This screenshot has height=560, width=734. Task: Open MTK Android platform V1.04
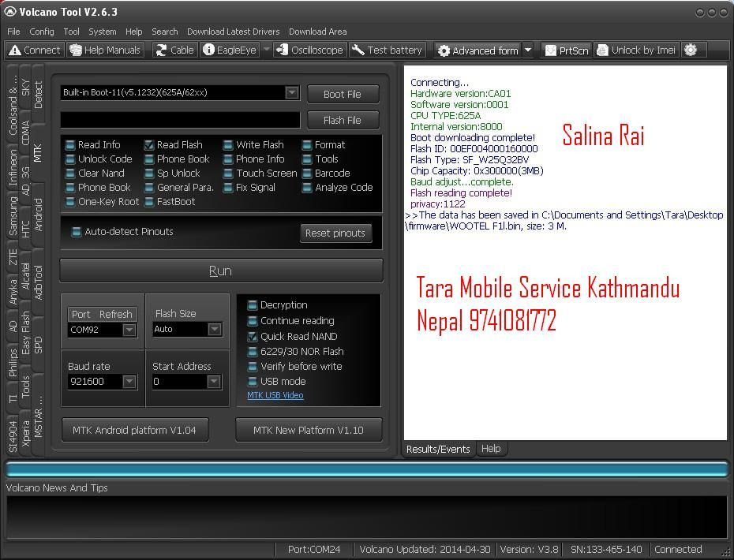point(135,430)
